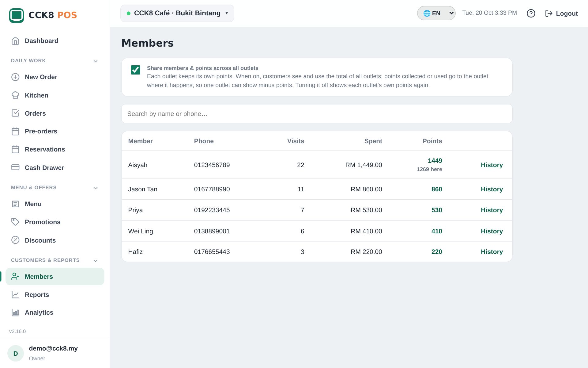Open the Dashboard home icon
This screenshot has height=368, width=588.
(15, 41)
